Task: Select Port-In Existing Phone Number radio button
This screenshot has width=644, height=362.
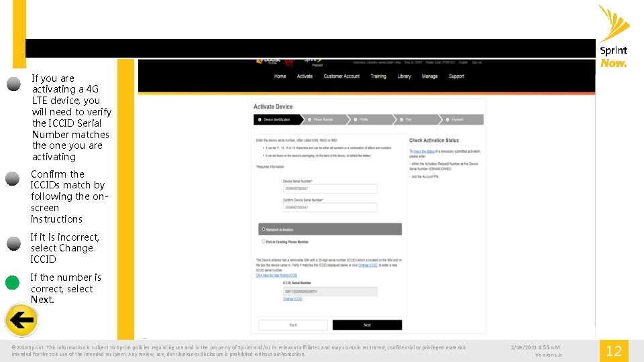Action: pyautogui.click(x=264, y=241)
